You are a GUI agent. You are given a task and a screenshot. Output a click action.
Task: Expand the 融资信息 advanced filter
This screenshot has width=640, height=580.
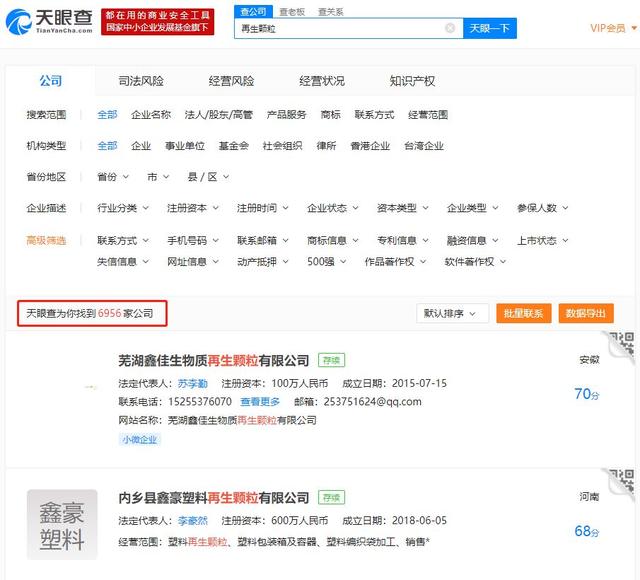click(473, 240)
